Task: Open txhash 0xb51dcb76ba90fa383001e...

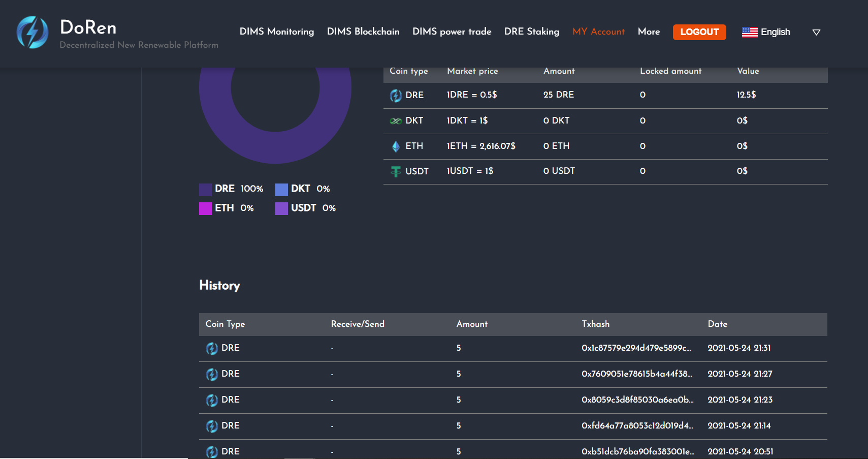Action: click(638, 452)
